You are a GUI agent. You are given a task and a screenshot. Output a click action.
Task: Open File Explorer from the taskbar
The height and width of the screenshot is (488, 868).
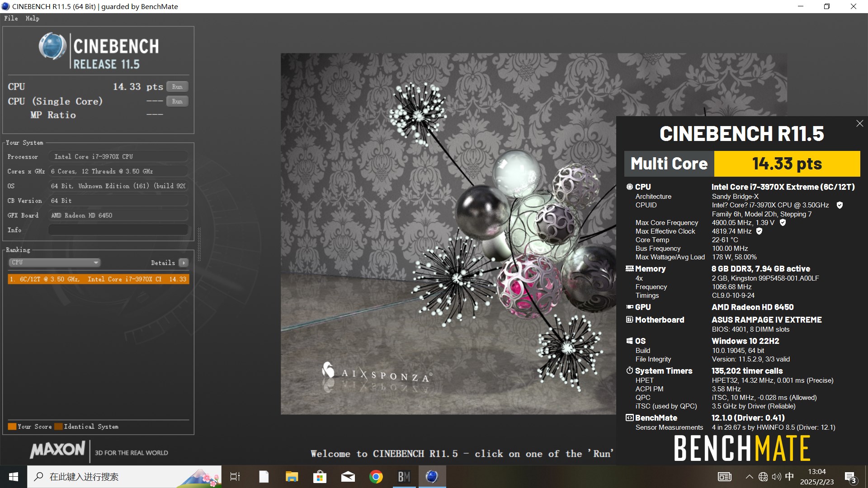click(x=292, y=477)
